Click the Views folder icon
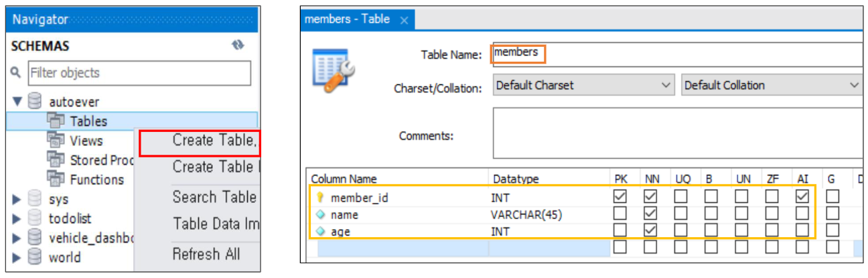868x278 pixels. [56, 140]
